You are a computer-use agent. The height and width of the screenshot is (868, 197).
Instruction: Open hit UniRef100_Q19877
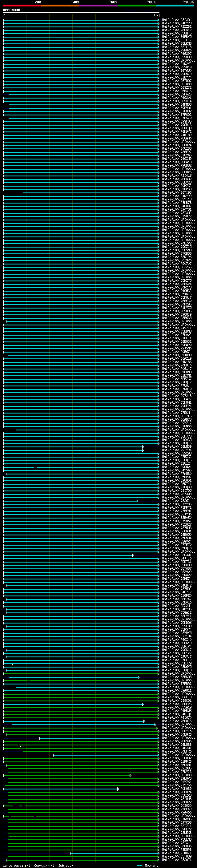177,216
